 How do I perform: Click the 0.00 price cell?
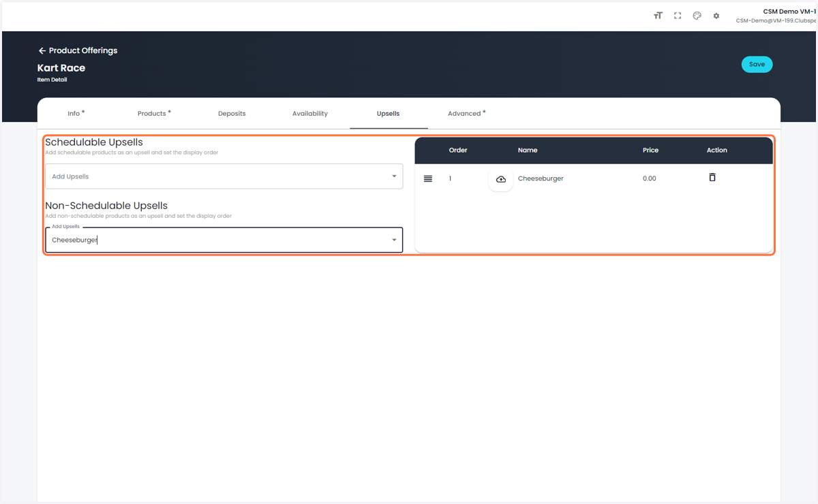(650, 178)
